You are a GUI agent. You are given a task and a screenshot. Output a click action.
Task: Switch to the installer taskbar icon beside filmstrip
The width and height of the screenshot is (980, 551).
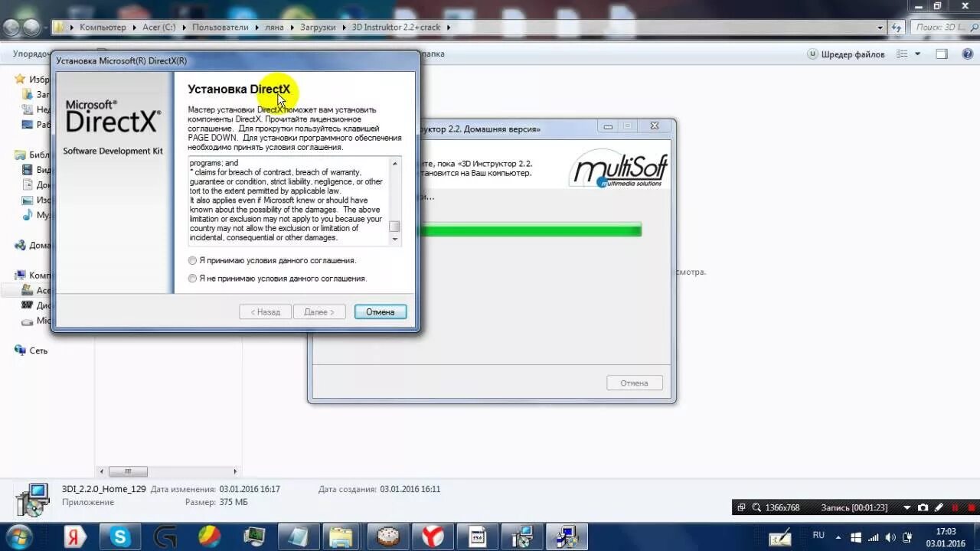coord(523,536)
